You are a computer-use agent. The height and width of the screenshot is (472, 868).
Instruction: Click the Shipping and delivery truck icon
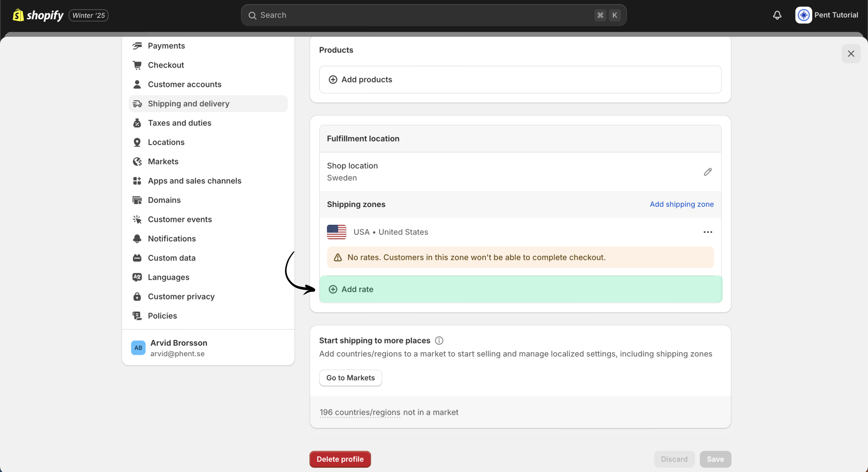pos(137,104)
